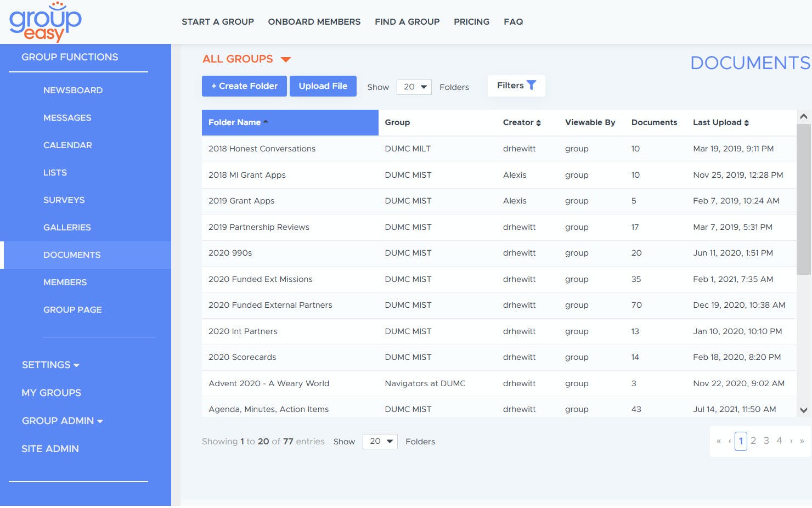Open the CALENDAR sidebar item
812x508 pixels.
pyautogui.click(x=67, y=145)
